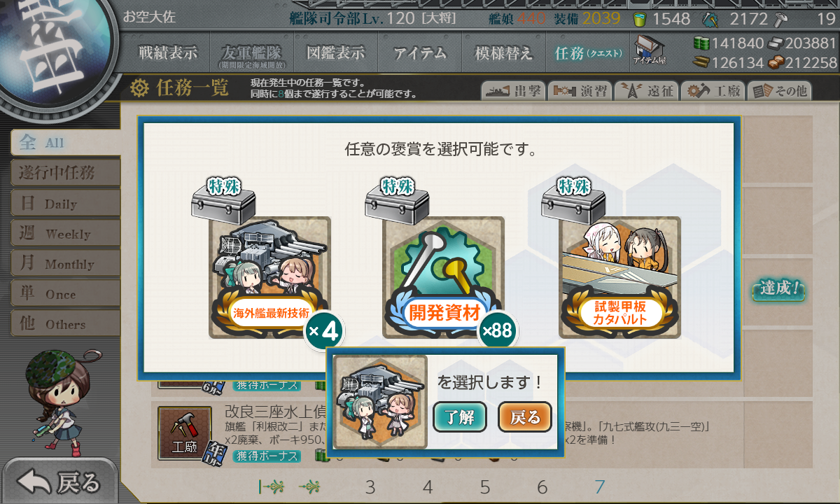This screenshot has width=840, height=504.
Task: Jump to first page arrow icon
Action: [x=270, y=486]
